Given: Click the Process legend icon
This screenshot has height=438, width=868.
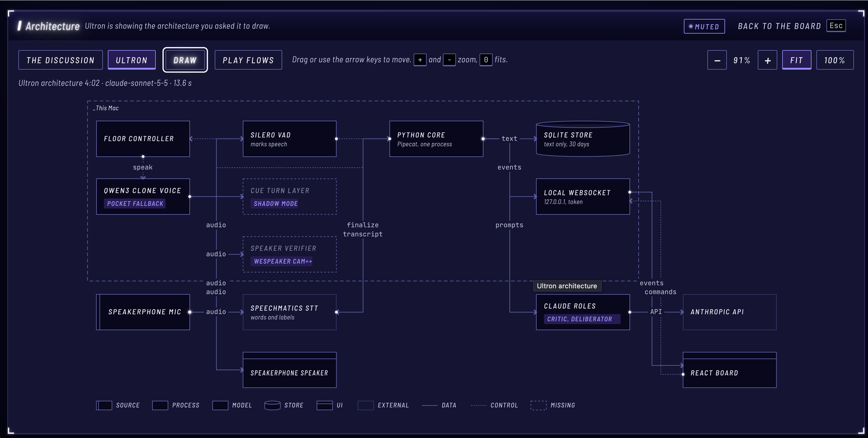Looking at the screenshot, I should tap(160, 405).
